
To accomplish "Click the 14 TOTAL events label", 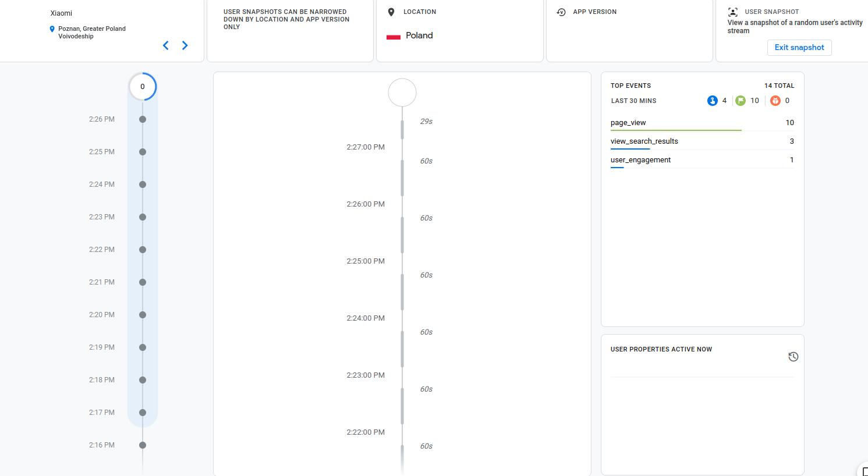I will (780, 86).
